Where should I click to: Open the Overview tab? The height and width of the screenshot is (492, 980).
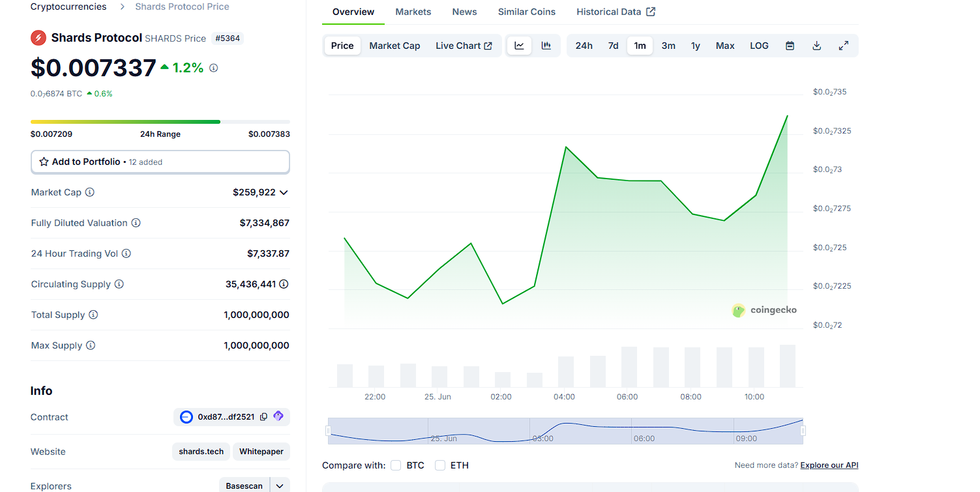click(x=353, y=12)
